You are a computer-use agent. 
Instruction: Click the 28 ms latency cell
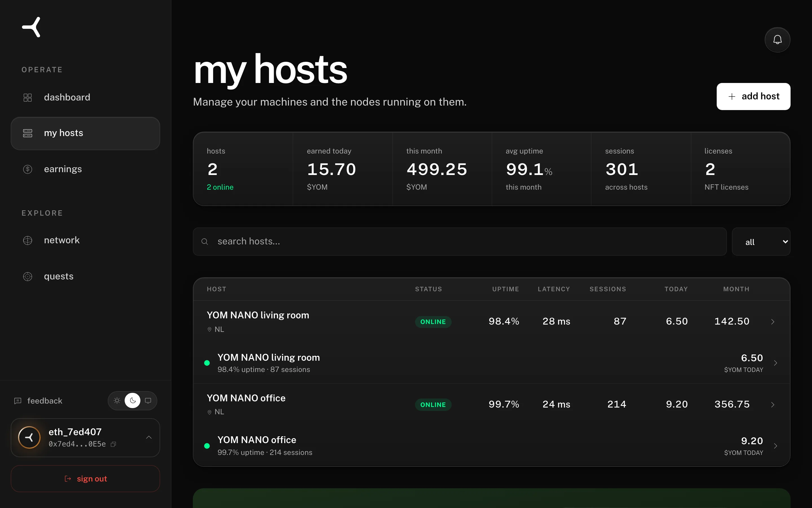(x=556, y=321)
